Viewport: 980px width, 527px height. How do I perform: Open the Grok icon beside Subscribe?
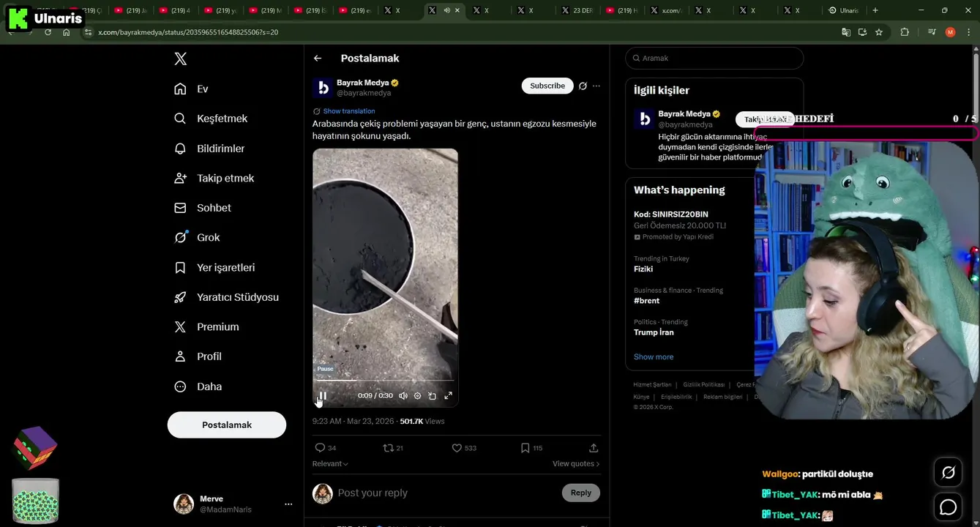583,86
